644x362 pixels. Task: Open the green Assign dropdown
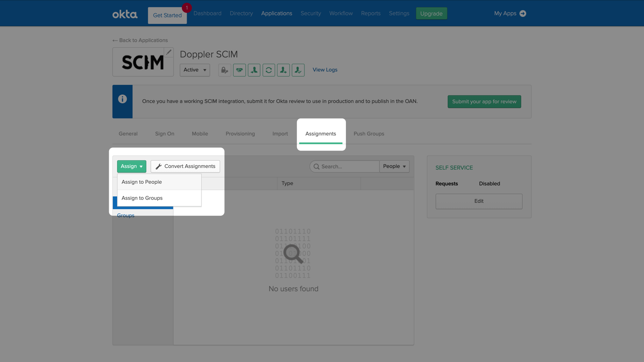point(131,167)
